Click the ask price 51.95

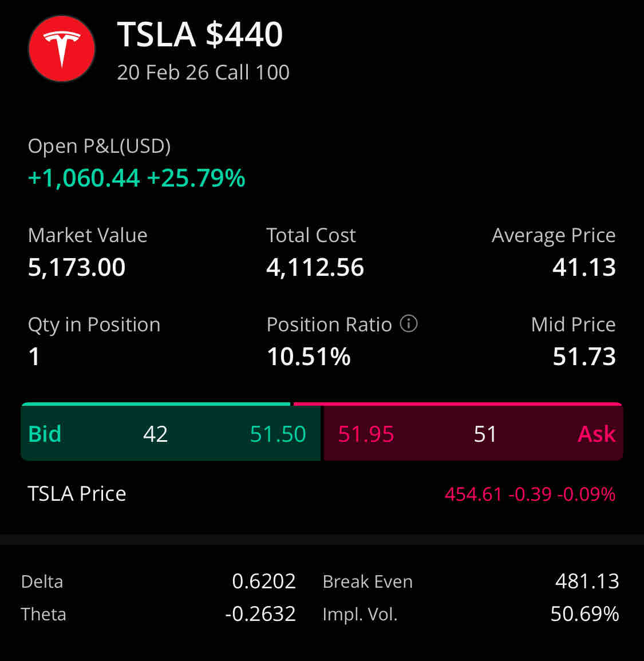click(366, 434)
